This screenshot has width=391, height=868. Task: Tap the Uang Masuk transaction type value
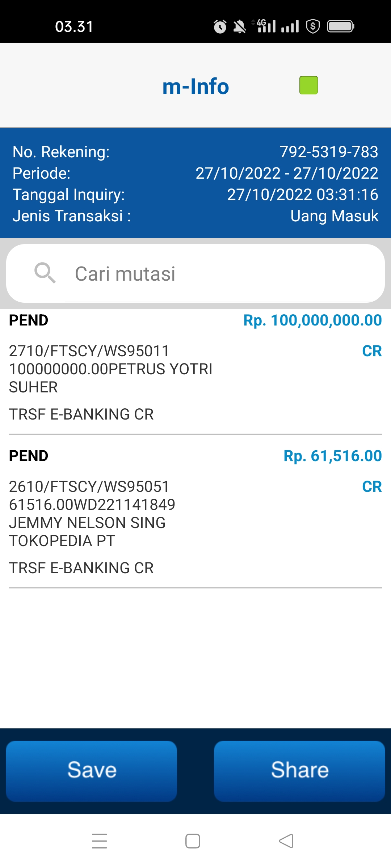(334, 216)
